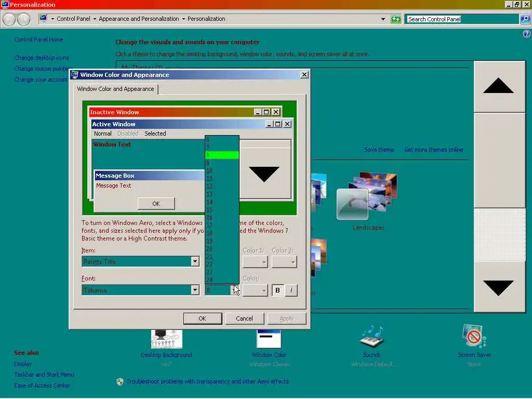Click Troubleshoot problems with transparency link
Viewport: 532px width, 399px height.
(x=207, y=381)
